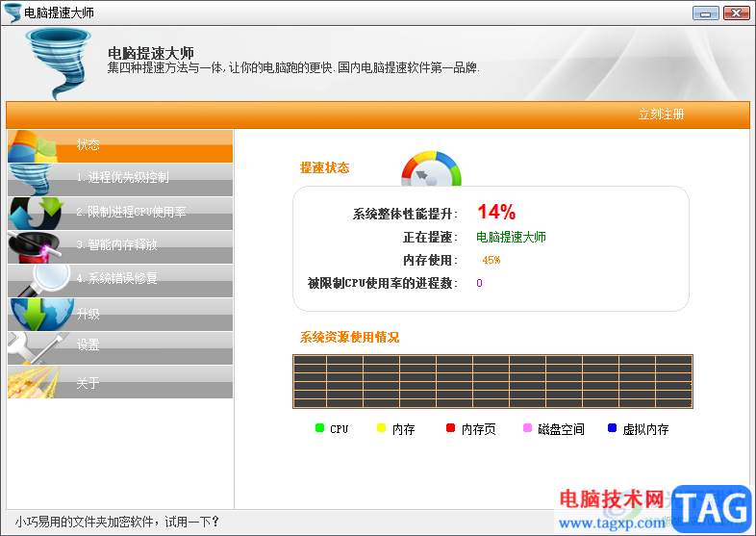Click the pink 磁盘空间 legend swatch
Screen dimensions: 756x536
pyautogui.click(x=527, y=428)
